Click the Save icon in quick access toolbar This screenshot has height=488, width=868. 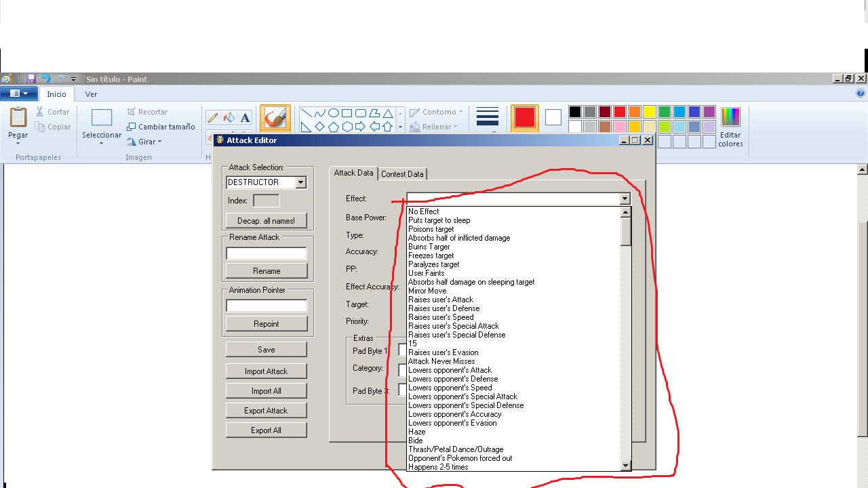(31, 79)
